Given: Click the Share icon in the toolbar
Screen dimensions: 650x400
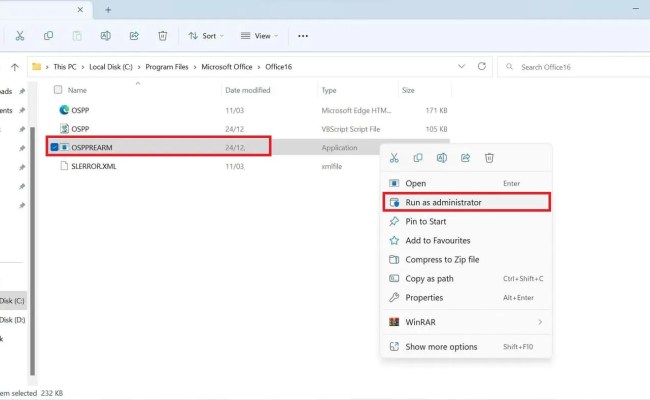Looking at the screenshot, I should point(134,36).
